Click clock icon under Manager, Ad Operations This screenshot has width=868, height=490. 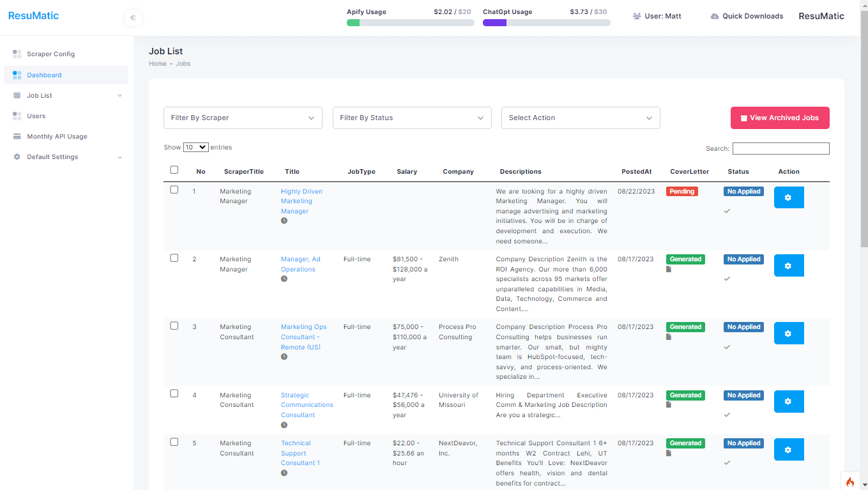click(x=284, y=279)
